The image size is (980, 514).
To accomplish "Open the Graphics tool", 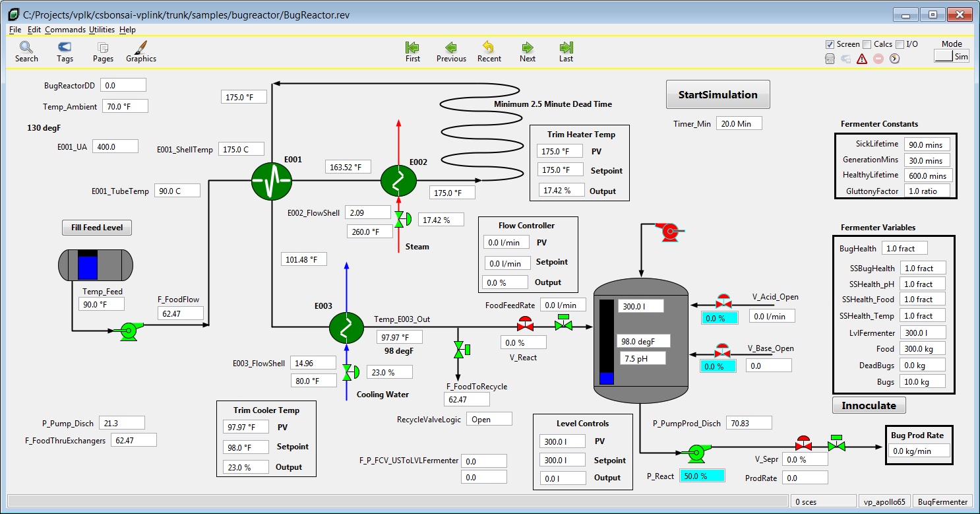I will (x=141, y=51).
